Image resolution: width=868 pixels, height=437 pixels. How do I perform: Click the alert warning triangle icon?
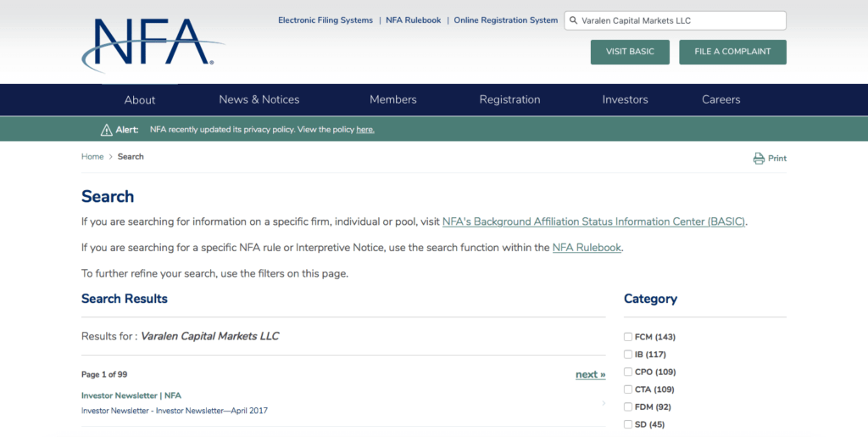click(x=106, y=130)
